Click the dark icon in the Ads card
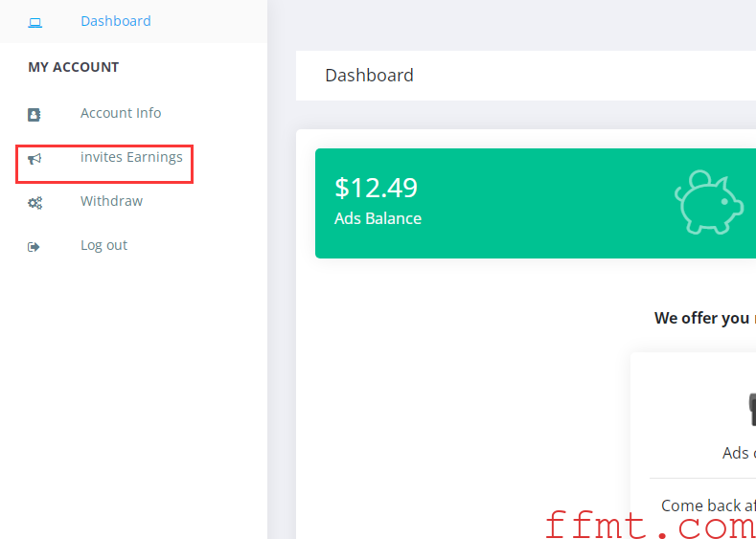Viewport: 756px width, 539px height. 751,410
